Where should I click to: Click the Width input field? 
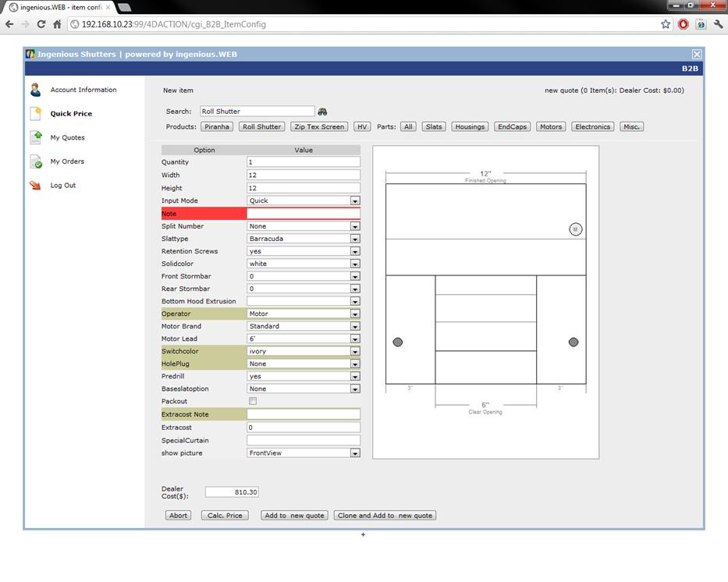304,175
